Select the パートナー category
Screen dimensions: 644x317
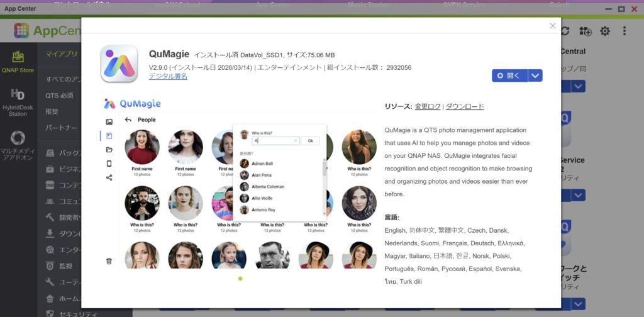61,128
